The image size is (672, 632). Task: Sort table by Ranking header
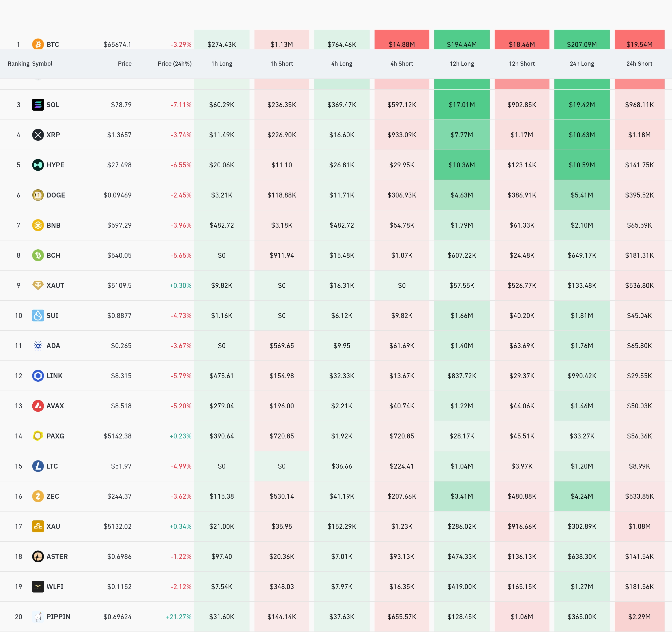point(18,63)
